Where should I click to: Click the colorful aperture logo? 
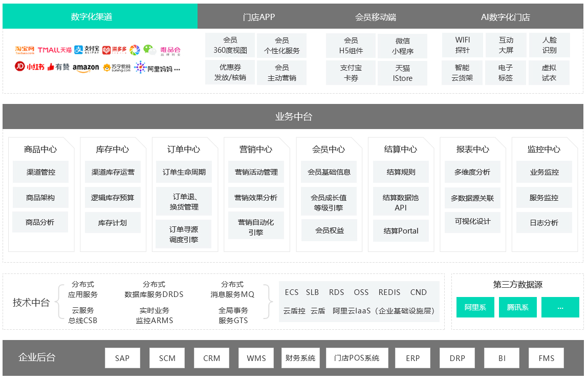(x=135, y=50)
